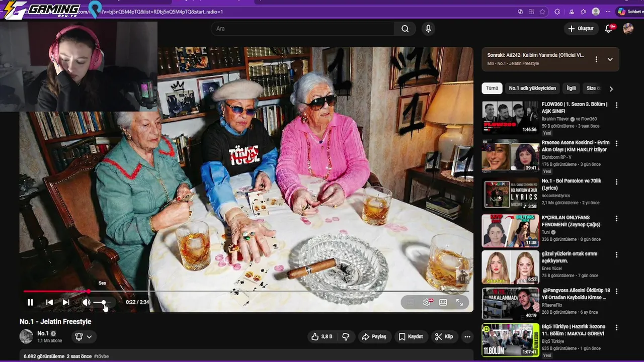Open the menu for the FLOW360 video
The height and width of the screenshot is (362, 644).
(x=616, y=105)
